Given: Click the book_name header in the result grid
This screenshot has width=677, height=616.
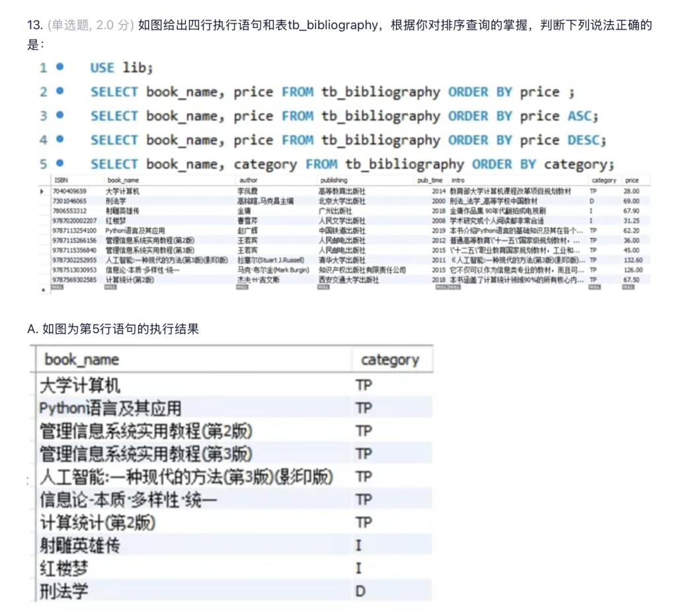Looking at the screenshot, I should 82,360.
